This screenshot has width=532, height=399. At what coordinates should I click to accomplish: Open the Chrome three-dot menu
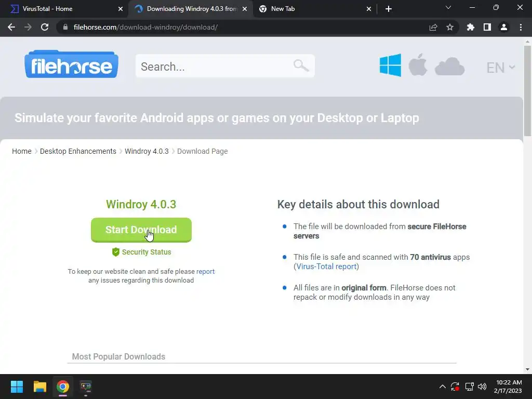pos(521,27)
